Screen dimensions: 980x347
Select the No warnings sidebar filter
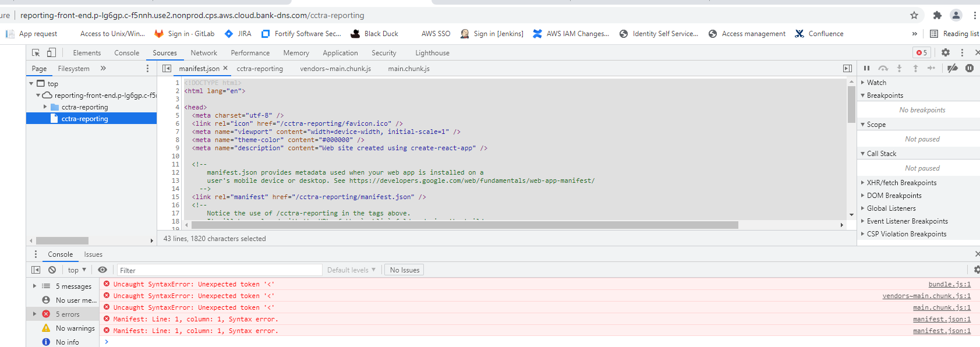click(x=63, y=328)
